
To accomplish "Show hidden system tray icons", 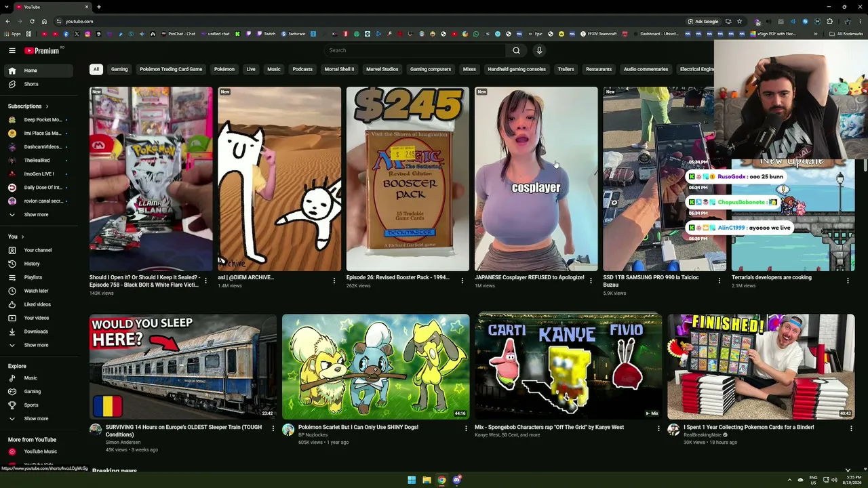I will (x=789, y=480).
